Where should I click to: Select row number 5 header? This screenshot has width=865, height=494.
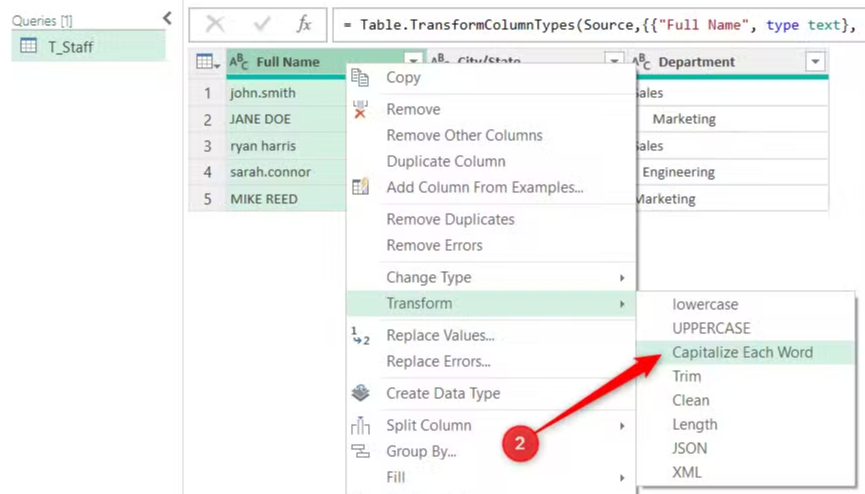pyautogui.click(x=207, y=199)
